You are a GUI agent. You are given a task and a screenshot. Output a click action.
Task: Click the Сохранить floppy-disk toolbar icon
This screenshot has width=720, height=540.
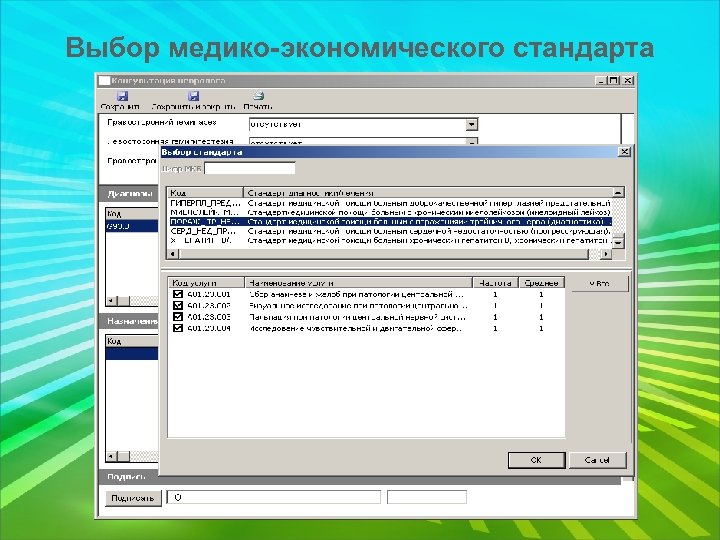point(122,96)
